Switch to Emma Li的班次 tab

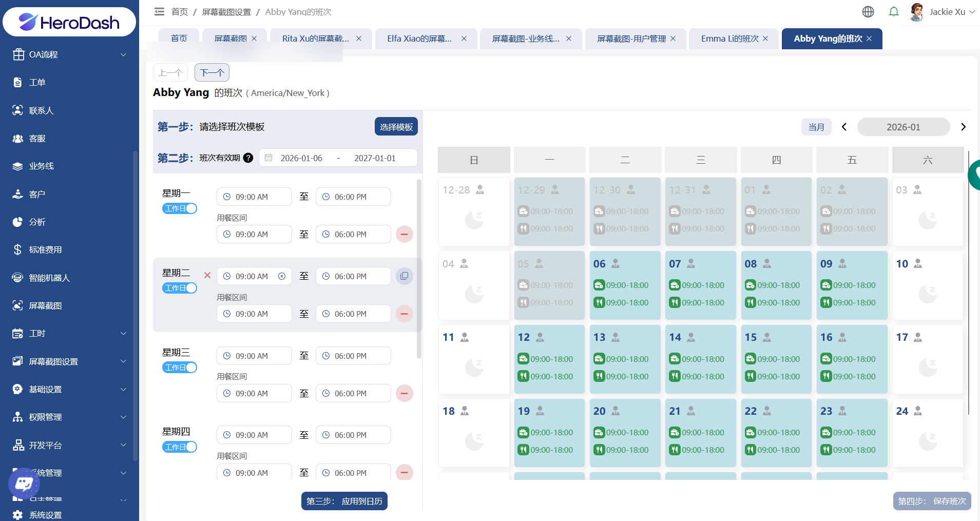[x=729, y=38]
